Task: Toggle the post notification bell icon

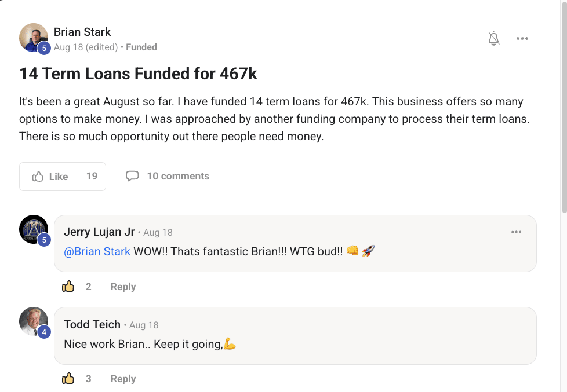Action: (494, 39)
